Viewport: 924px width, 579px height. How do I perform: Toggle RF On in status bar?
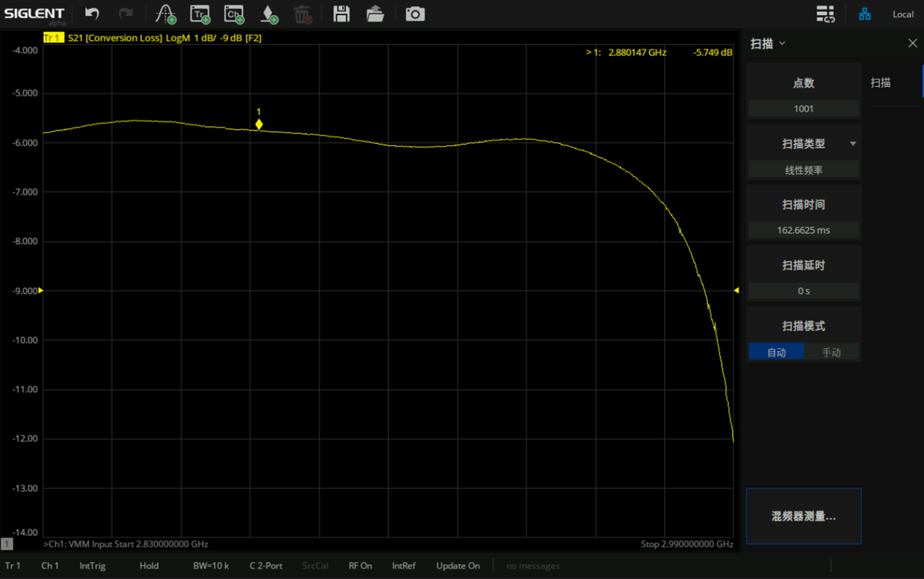tap(360, 566)
